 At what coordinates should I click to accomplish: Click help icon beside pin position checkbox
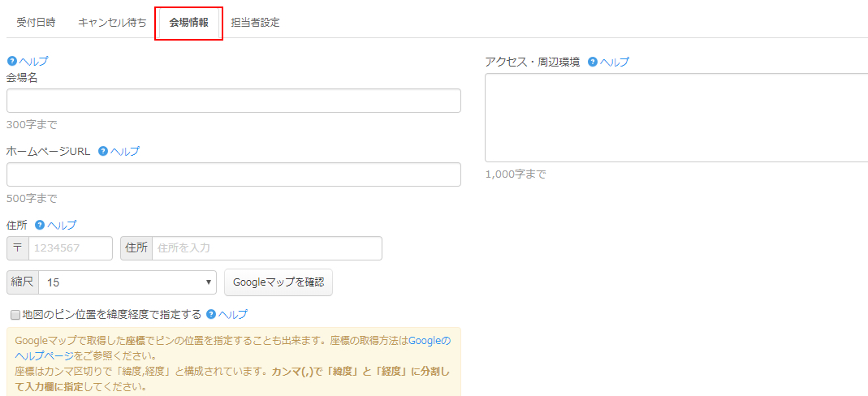coord(211,314)
